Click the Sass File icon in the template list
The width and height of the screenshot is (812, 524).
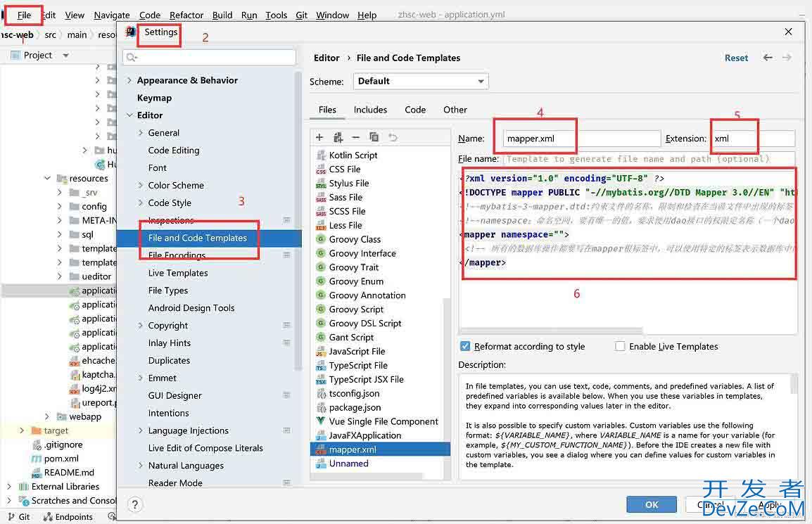pyautogui.click(x=321, y=197)
